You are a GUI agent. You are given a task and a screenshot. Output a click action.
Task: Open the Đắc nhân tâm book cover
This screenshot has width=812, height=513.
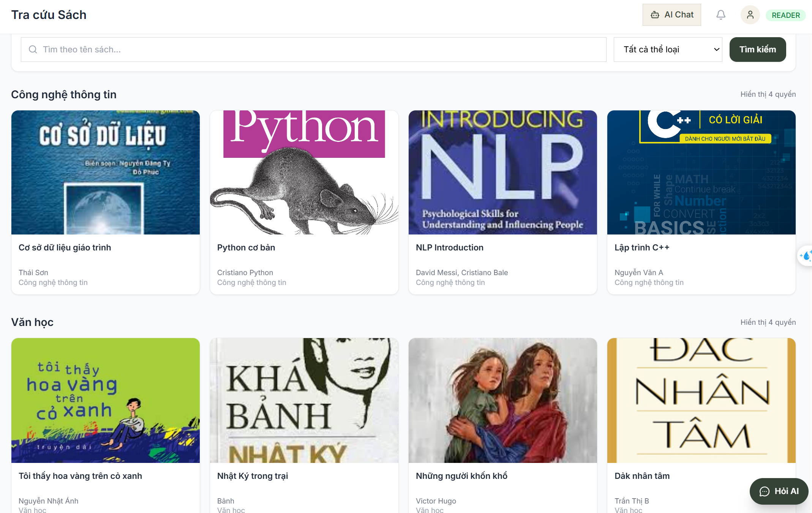click(x=701, y=400)
